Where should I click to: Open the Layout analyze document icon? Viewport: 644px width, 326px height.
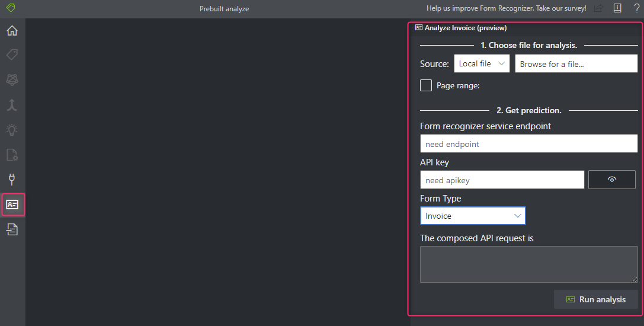[12, 229]
